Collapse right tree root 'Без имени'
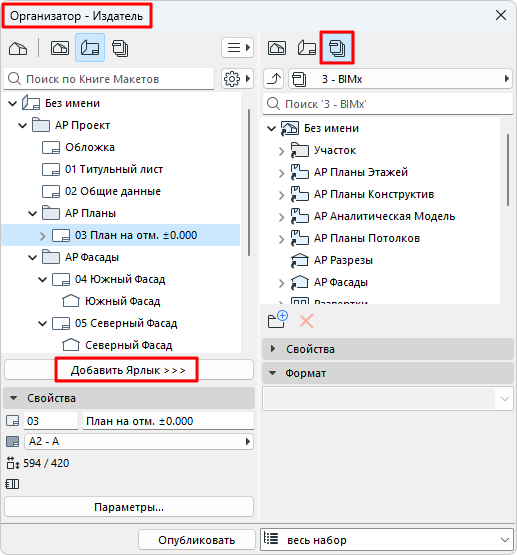The image size is (517, 555). click(x=271, y=128)
